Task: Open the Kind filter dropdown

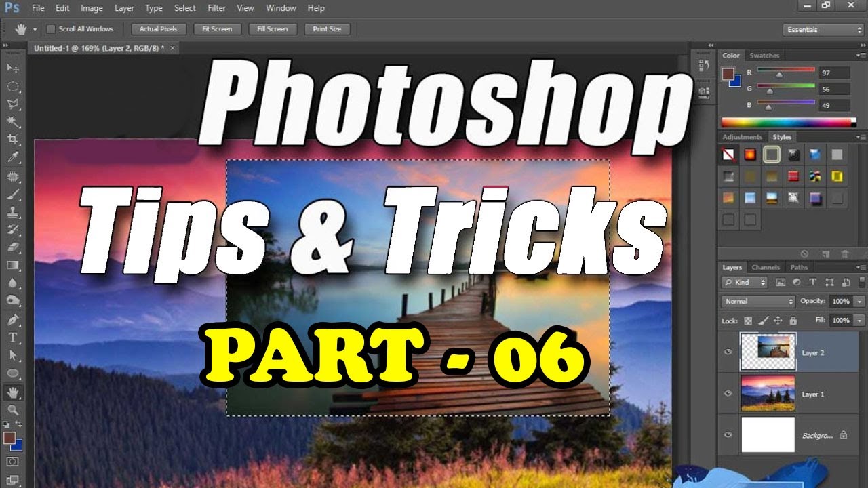Action: point(745,282)
